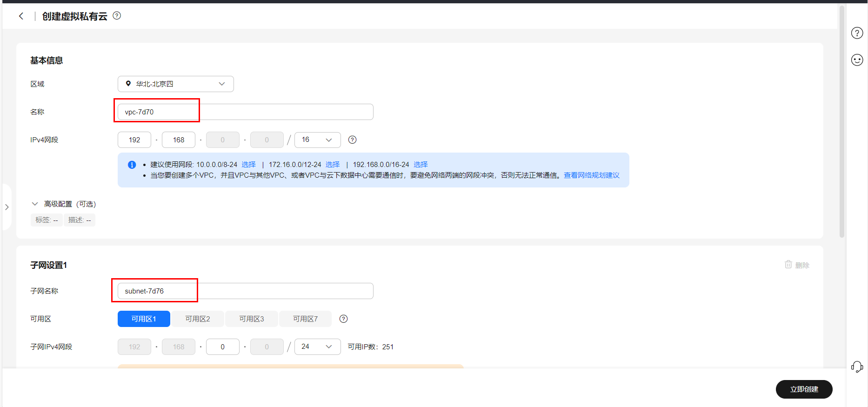This screenshot has height=407, width=868.
Task: Click the disabled fourth octet of VPC IPv4网段
Action: 267,140
